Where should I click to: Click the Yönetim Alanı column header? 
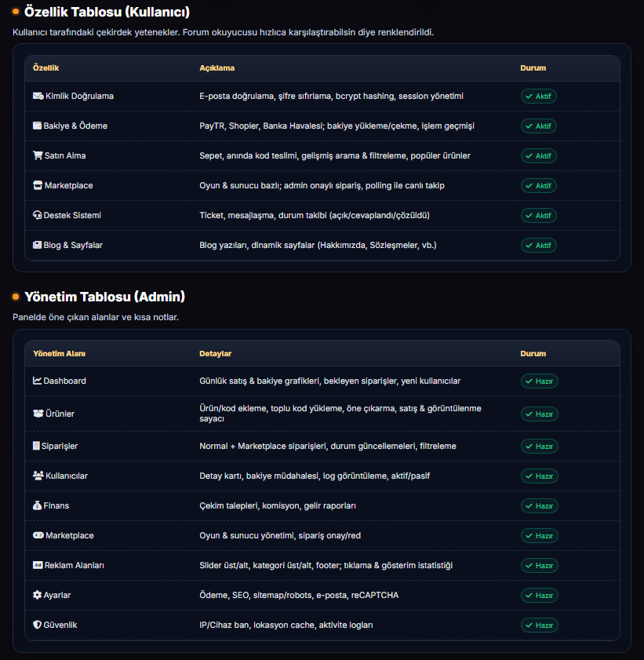point(59,354)
